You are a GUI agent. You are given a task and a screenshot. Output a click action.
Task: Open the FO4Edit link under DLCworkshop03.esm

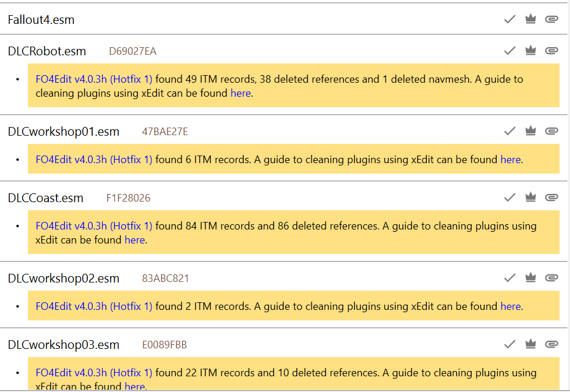pyautogui.click(x=94, y=372)
